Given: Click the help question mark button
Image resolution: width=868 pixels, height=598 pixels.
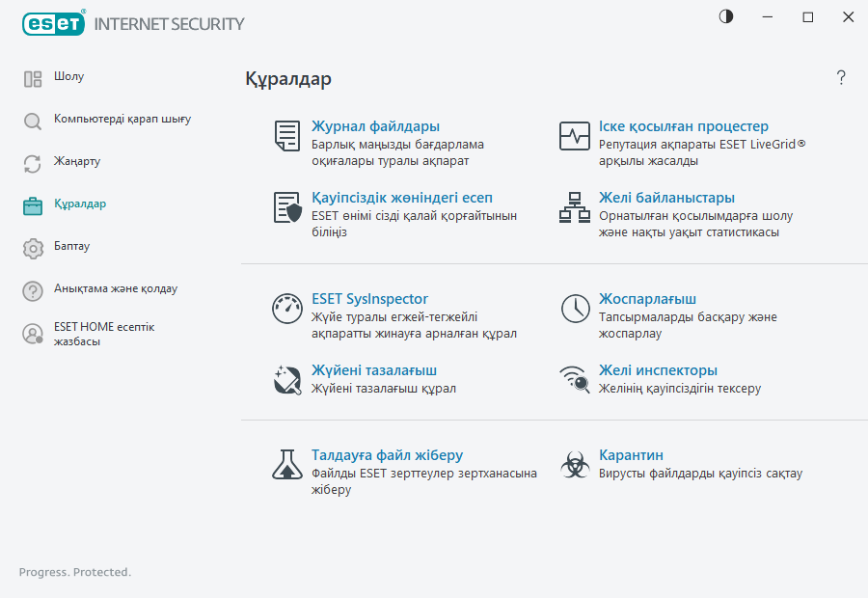Looking at the screenshot, I should pyautogui.click(x=840, y=77).
